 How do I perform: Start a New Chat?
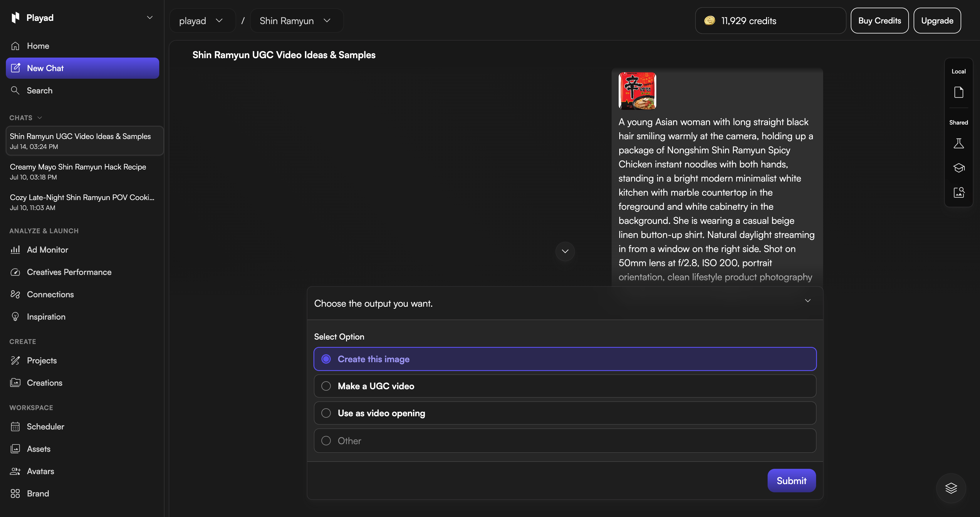point(82,68)
